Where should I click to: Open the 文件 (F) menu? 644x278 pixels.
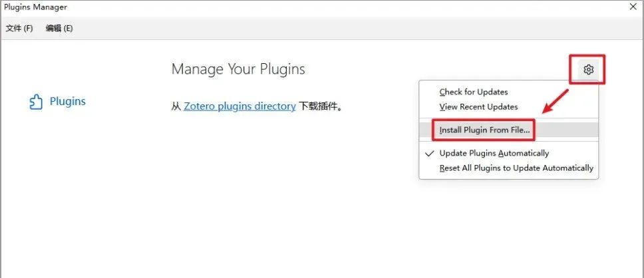pyautogui.click(x=19, y=29)
